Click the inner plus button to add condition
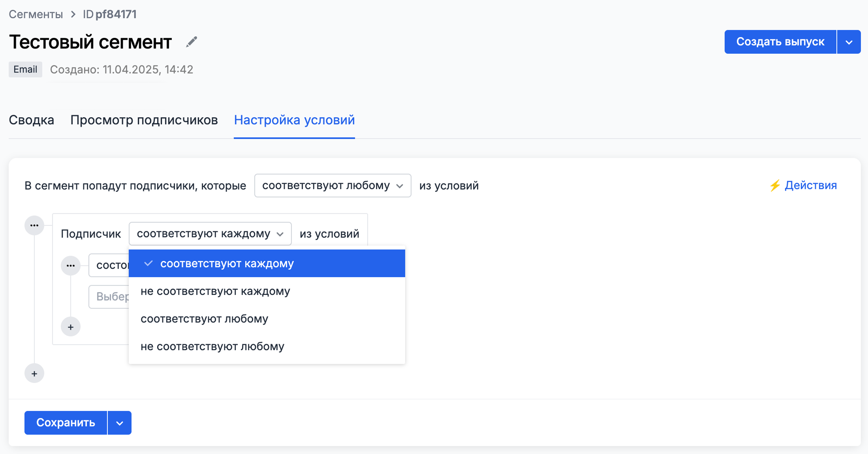The width and height of the screenshot is (868, 454). (x=71, y=327)
